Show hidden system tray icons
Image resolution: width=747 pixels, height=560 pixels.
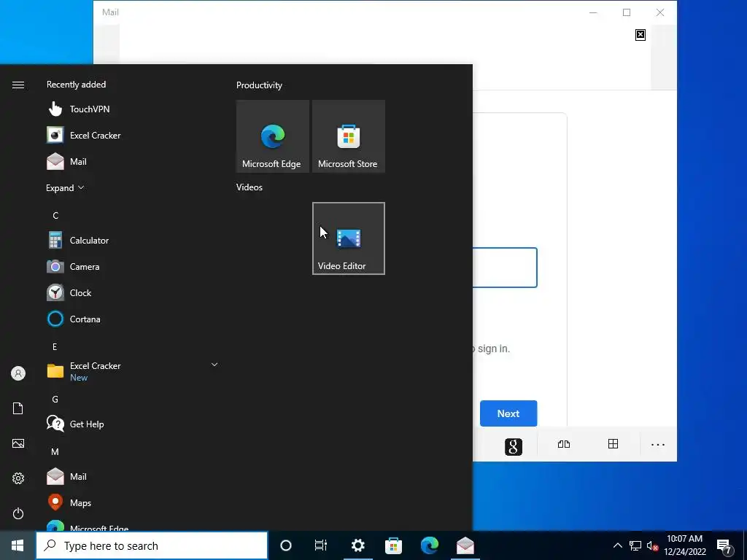[x=617, y=545]
